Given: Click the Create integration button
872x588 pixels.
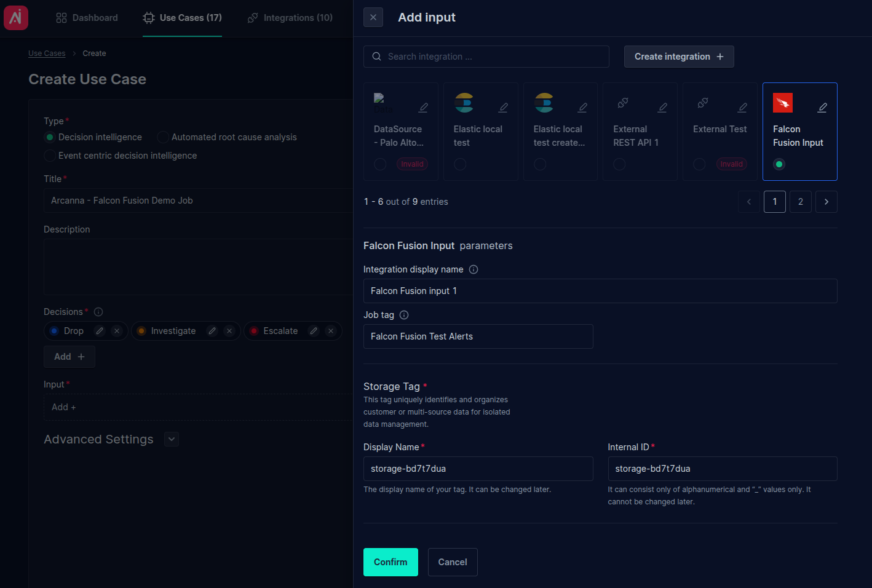Looking at the screenshot, I should tap(679, 57).
